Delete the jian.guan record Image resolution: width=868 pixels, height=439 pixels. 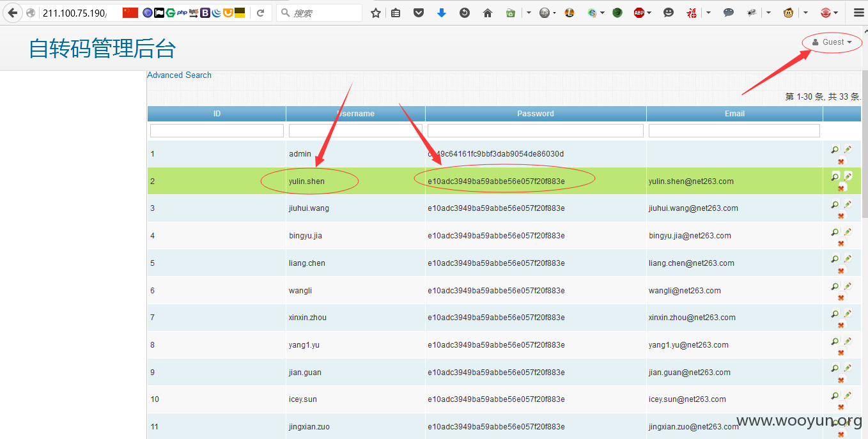click(841, 380)
